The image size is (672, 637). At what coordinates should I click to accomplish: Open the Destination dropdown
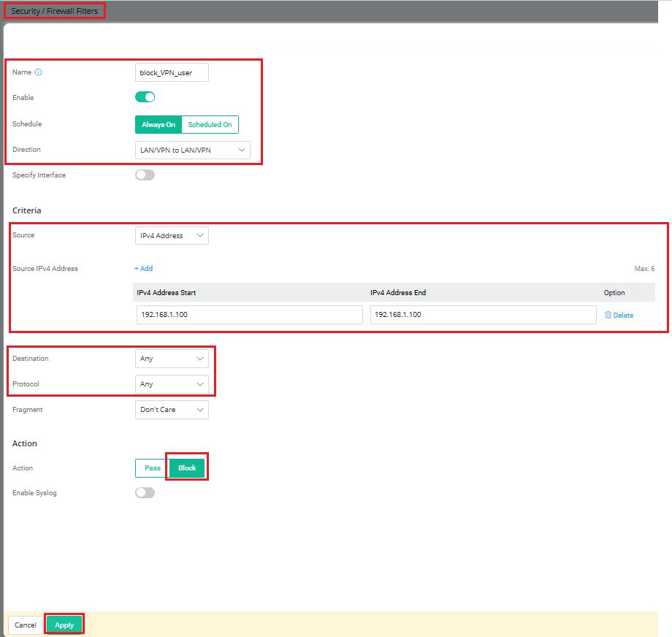(x=172, y=359)
